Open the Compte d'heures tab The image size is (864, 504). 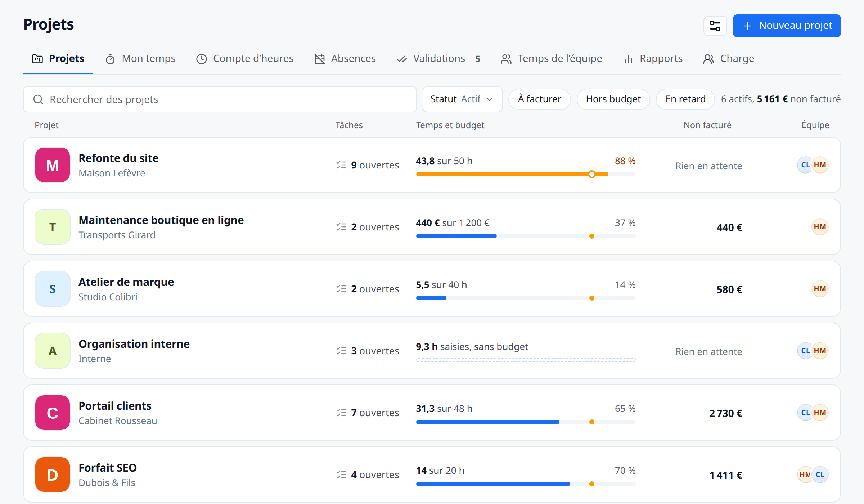245,59
